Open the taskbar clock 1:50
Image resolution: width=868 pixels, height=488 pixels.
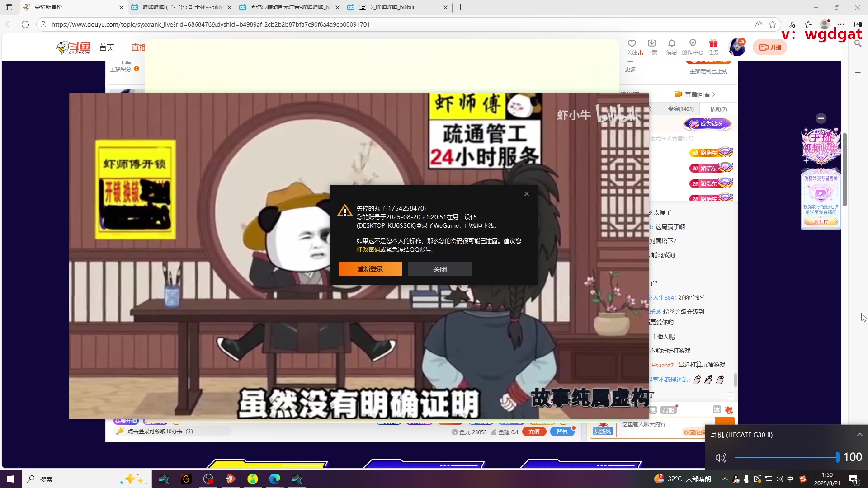tap(827, 479)
